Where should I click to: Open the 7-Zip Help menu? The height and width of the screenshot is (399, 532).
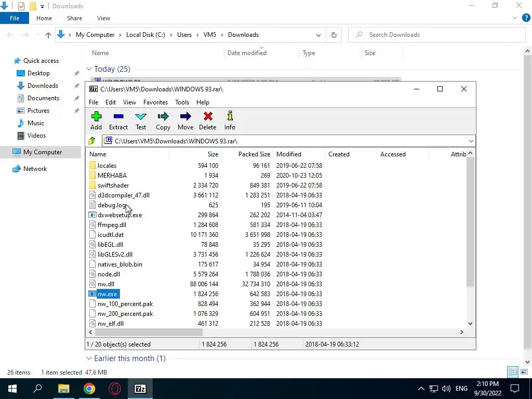203,102
